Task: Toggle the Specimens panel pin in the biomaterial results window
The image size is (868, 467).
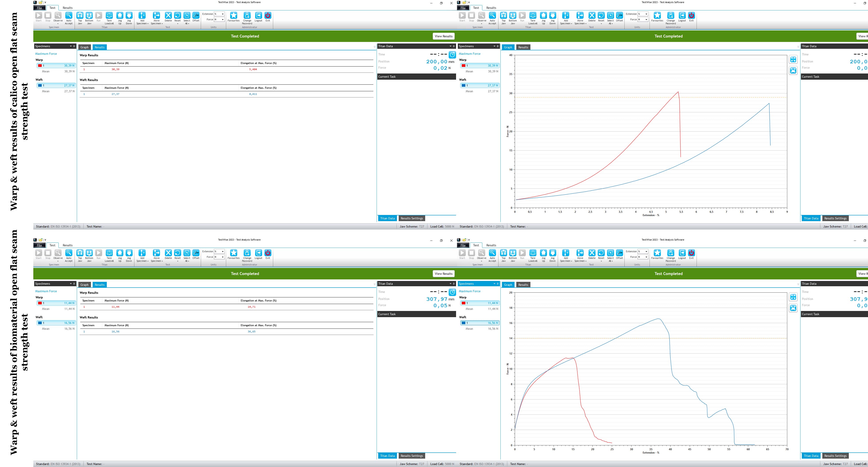Action: (74, 284)
